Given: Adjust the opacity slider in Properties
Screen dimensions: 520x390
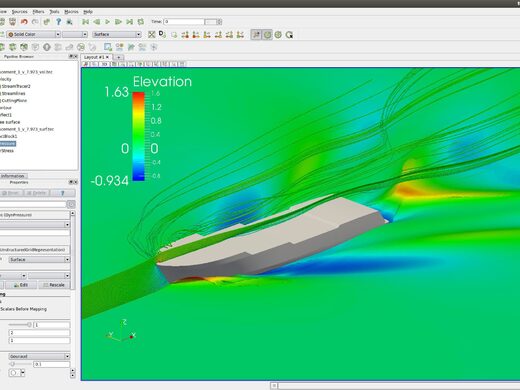Looking at the screenshot, I should pyautogui.click(x=20, y=325).
